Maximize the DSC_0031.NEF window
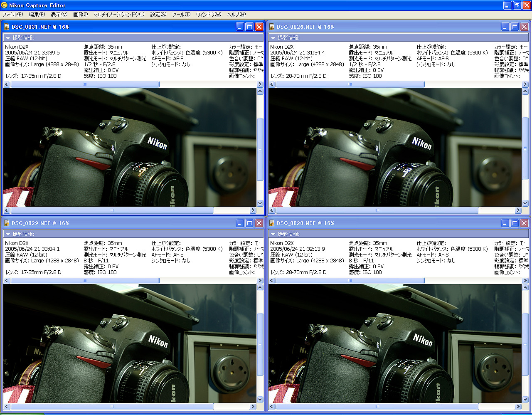The height and width of the screenshot is (415, 532). click(249, 27)
